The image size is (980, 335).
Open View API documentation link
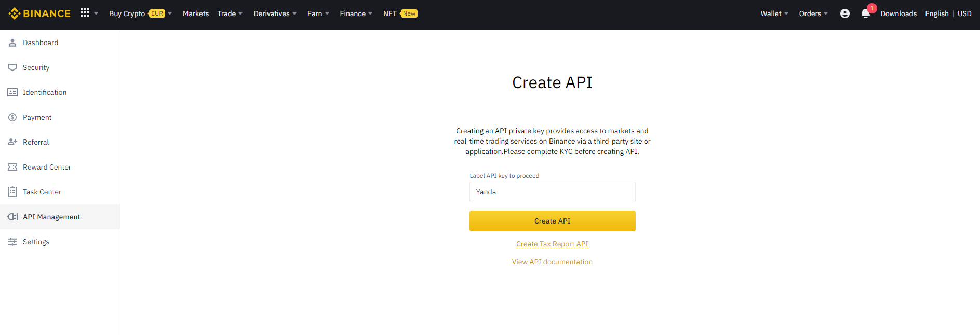[x=552, y=262]
